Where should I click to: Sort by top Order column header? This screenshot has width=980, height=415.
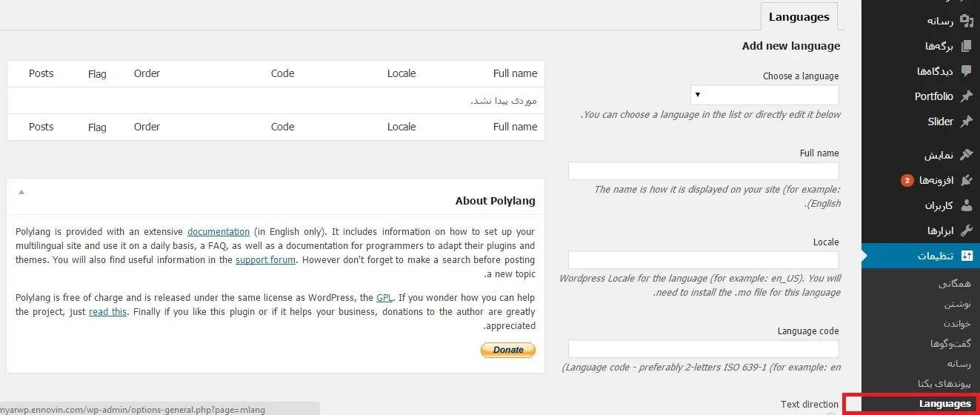[147, 73]
